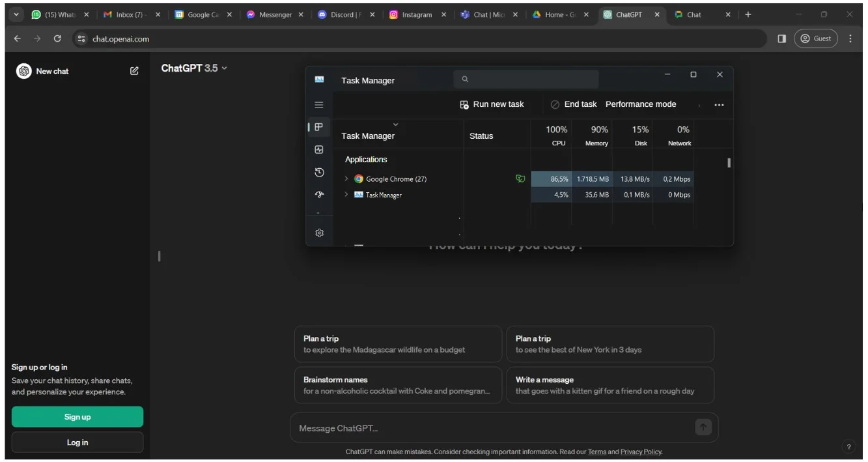Open Chrome side panel icon

pyautogui.click(x=781, y=38)
